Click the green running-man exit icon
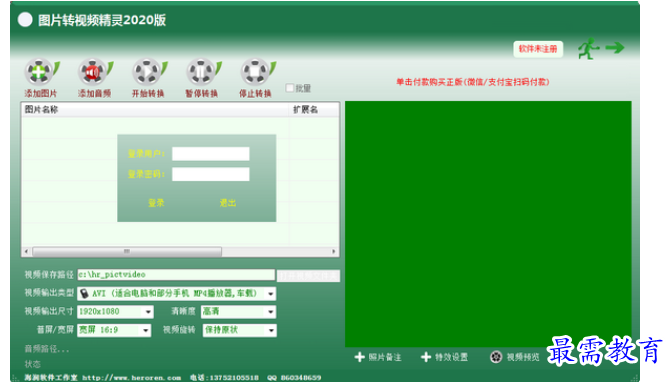Image resolution: width=671 pixels, height=382 pixels. (588, 49)
